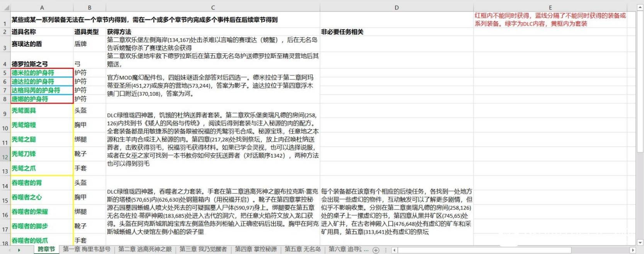Image resolution: width=644 pixels, height=254 pixels.
Task: Select the 第四章 掌控秘源 sheet tab
Action: click(256, 249)
